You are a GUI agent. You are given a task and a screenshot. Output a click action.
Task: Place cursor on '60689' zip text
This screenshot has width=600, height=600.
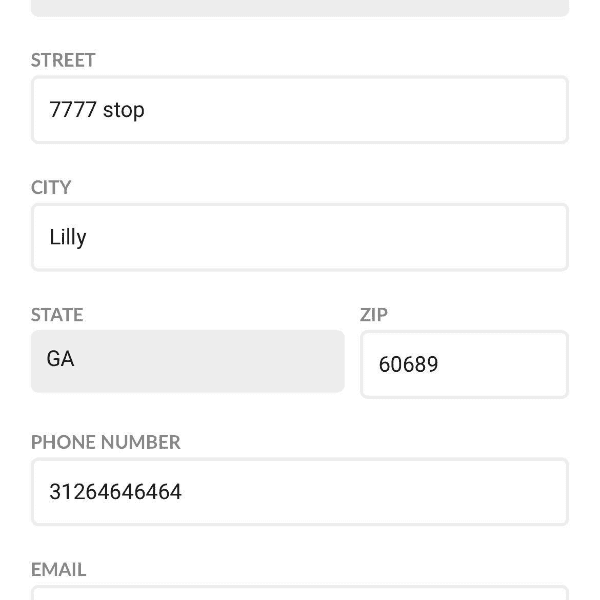click(x=408, y=365)
